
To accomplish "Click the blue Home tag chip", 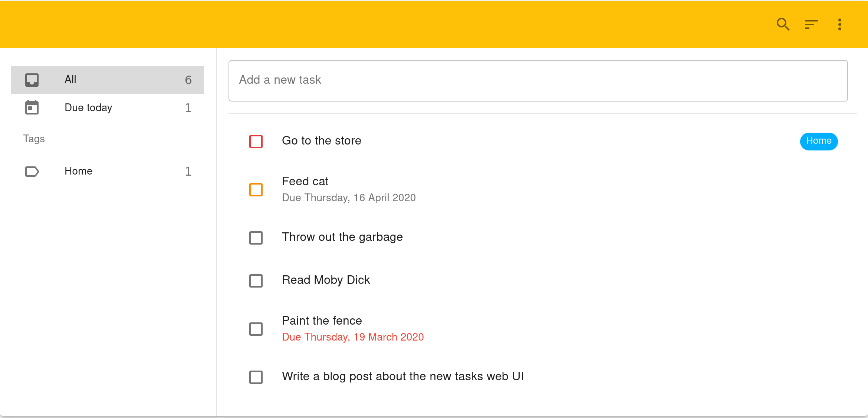I will [819, 141].
